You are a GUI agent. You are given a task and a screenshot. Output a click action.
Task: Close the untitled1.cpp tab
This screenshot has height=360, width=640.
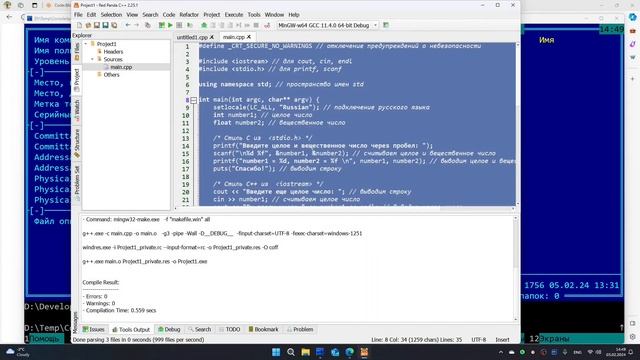coord(212,37)
